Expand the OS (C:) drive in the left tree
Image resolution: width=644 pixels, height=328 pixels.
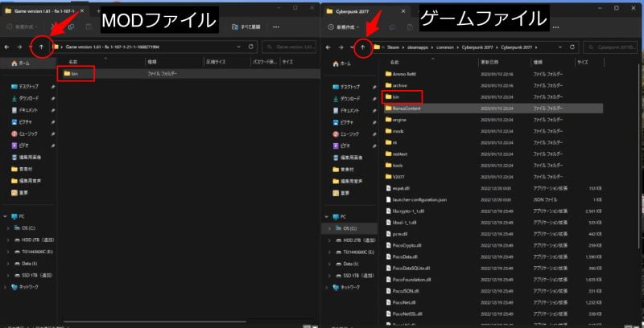click(x=8, y=228)
